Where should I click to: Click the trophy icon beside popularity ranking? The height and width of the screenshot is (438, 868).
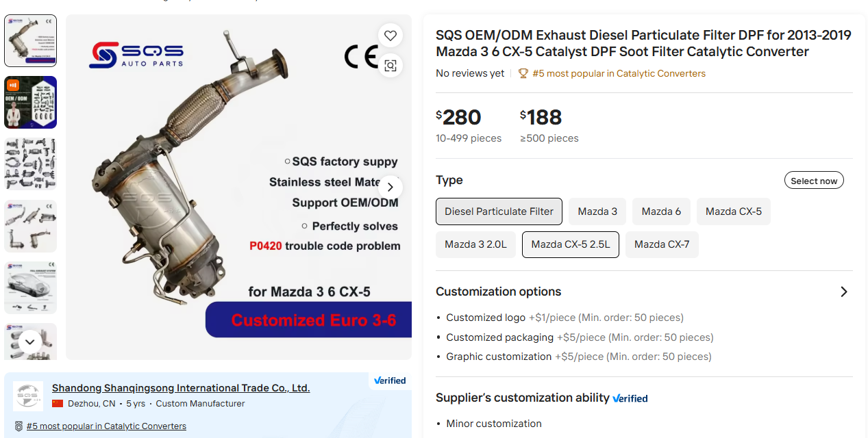click(523, 73)
